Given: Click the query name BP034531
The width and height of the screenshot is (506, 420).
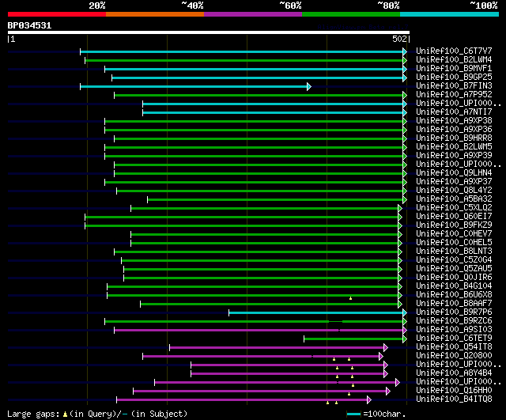Looking at the screenshot, I should tap(29, 25).
